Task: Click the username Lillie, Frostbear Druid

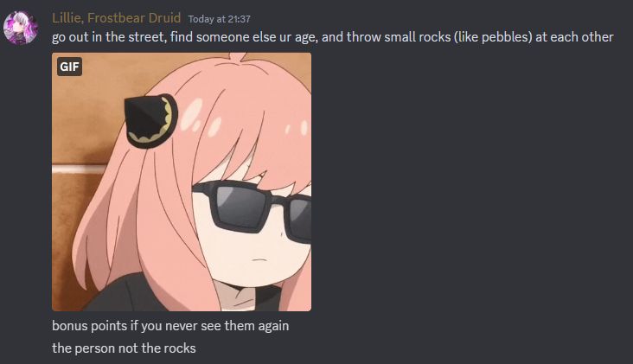Action: pyautogui.click(x=116, y=18)
